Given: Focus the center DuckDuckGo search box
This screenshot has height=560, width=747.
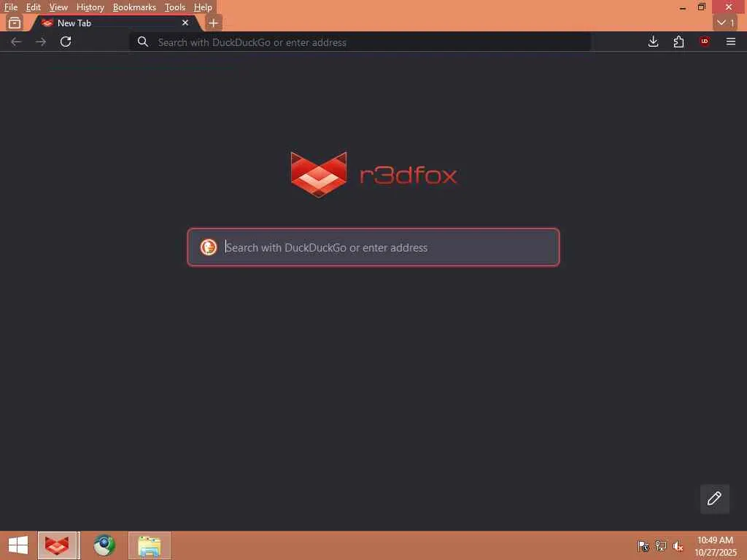Looking at the screenshot, I should (373, 248).
